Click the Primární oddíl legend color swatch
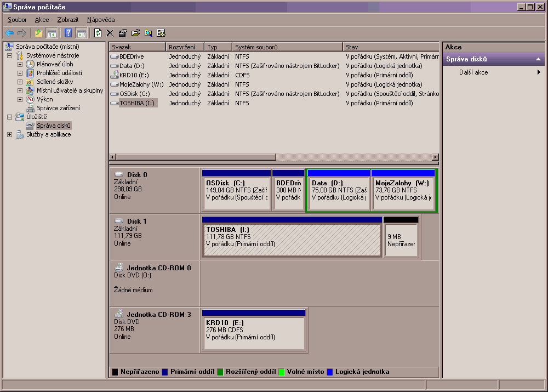548x392 pixels. 164,372
